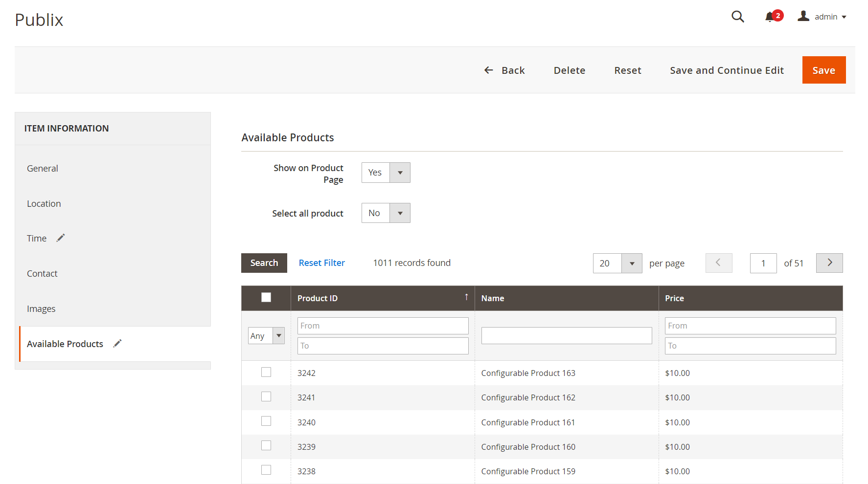Toggle the select-all checkbox in table header

click(x=266, y=297)
